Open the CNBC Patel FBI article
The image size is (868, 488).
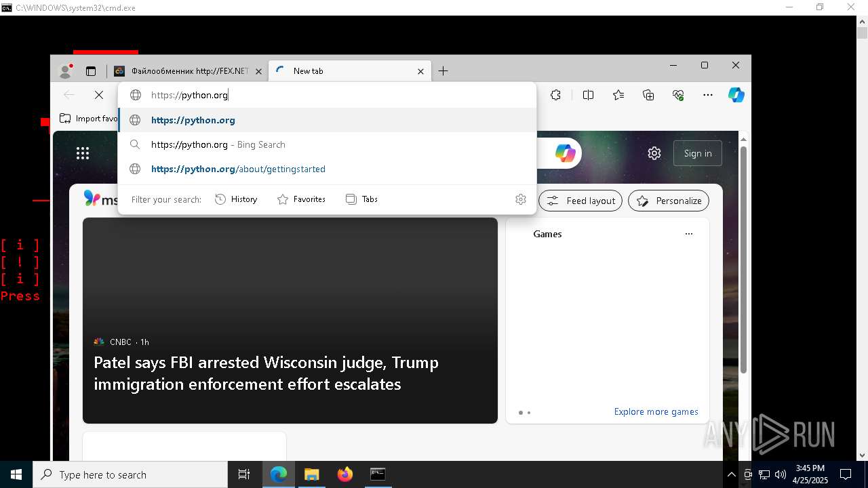tap(290, 321)
